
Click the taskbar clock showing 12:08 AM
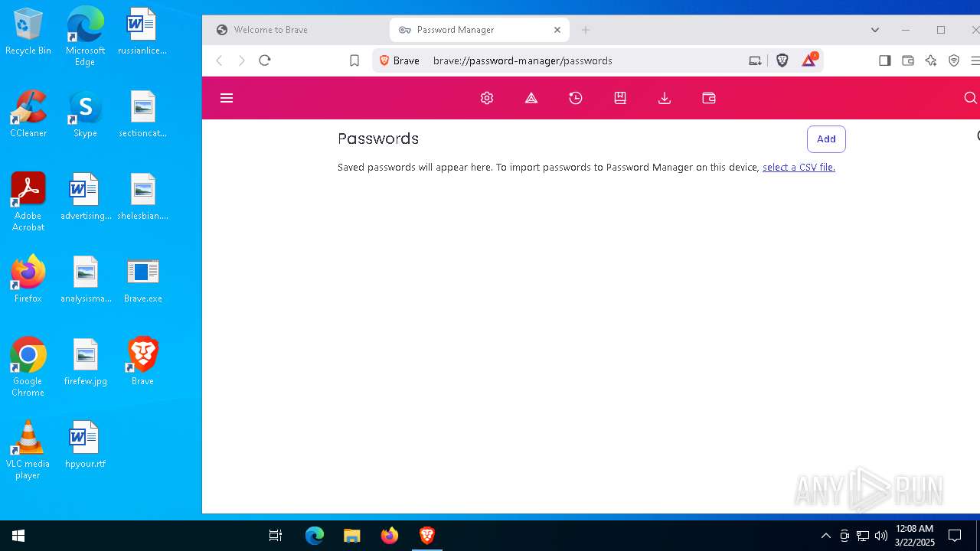pyautogui.click(x=915, y=536)
